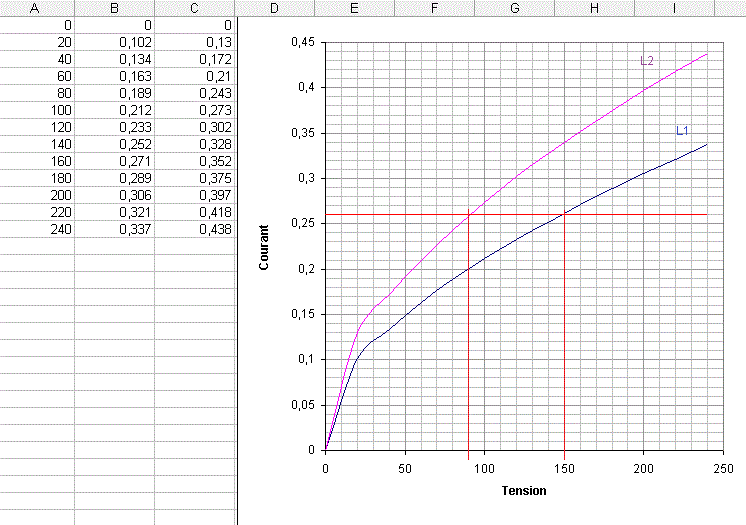Image resolution: width=746 pixels, height=525 pixels.
Task: Select cell with value 0,13
Action: (195, 42)
